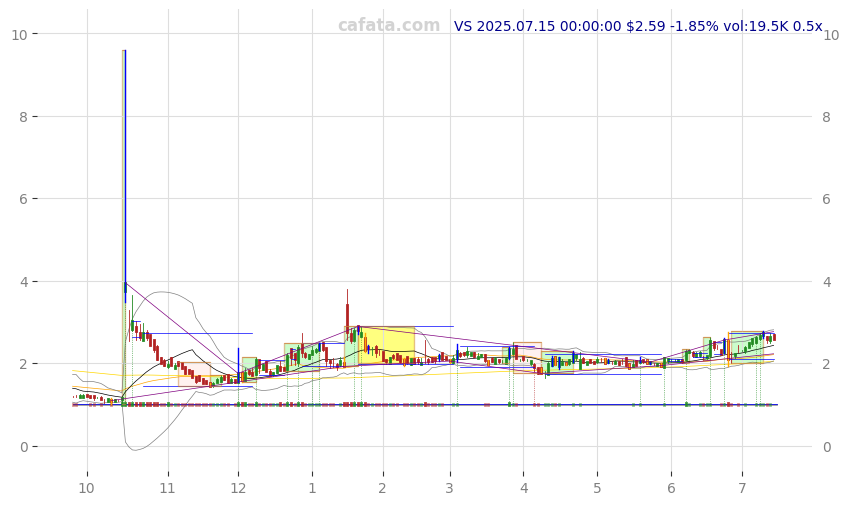849x505 pixels.
Task: Click price label 8 on the right axis
Action: pyautogui.click(x=826, y=117)
